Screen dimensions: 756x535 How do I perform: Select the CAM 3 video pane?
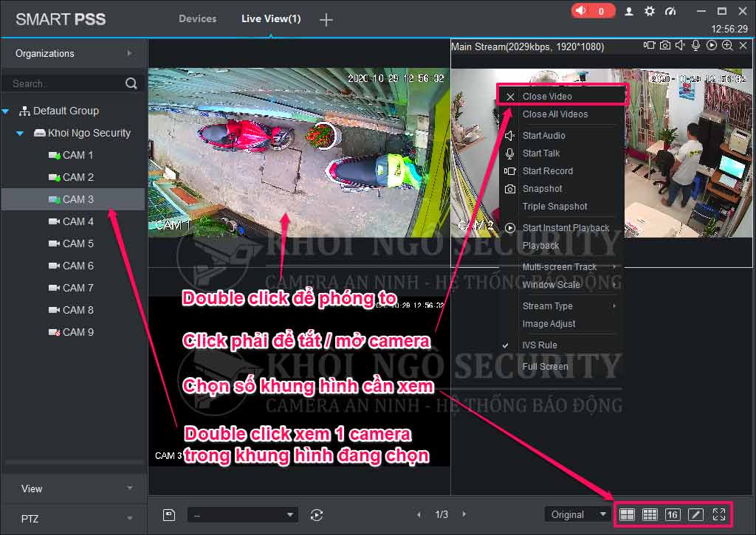299,382
